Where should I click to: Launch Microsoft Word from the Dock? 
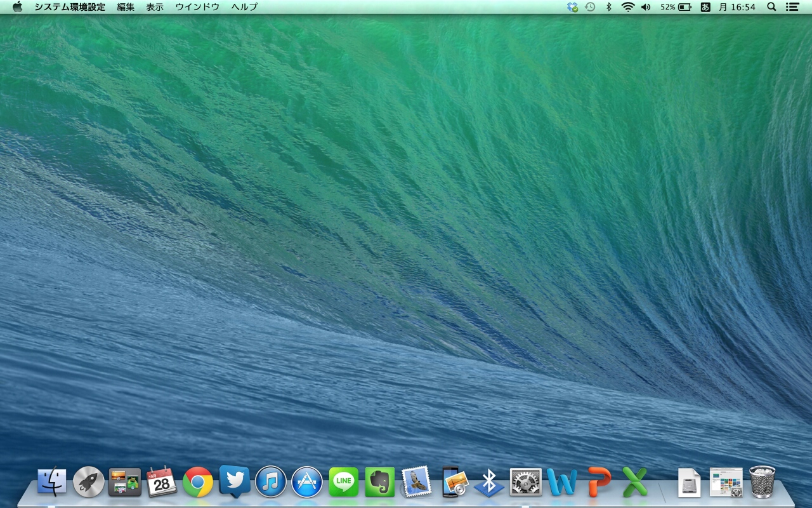(562, 482)
